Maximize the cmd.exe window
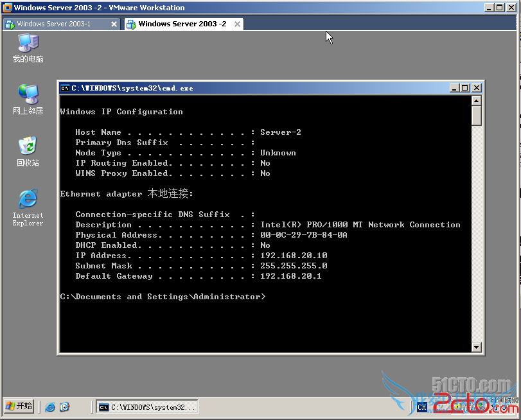This screenshot has width=521, height=420. [x=465, y=88]
